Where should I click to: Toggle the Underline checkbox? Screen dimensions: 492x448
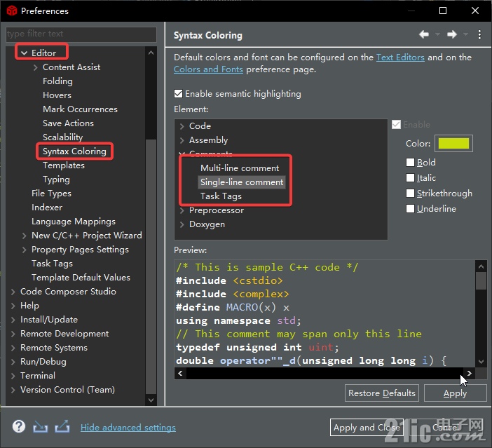410,208
